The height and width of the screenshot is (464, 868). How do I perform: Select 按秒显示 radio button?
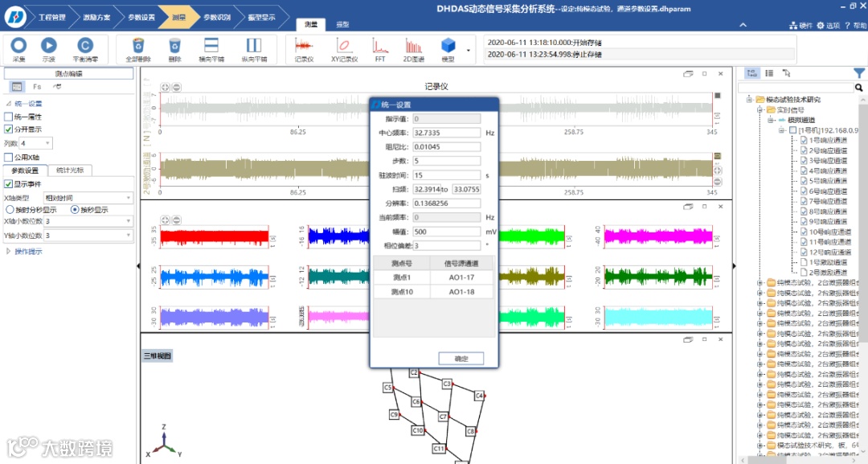click(x=75, y=210)
